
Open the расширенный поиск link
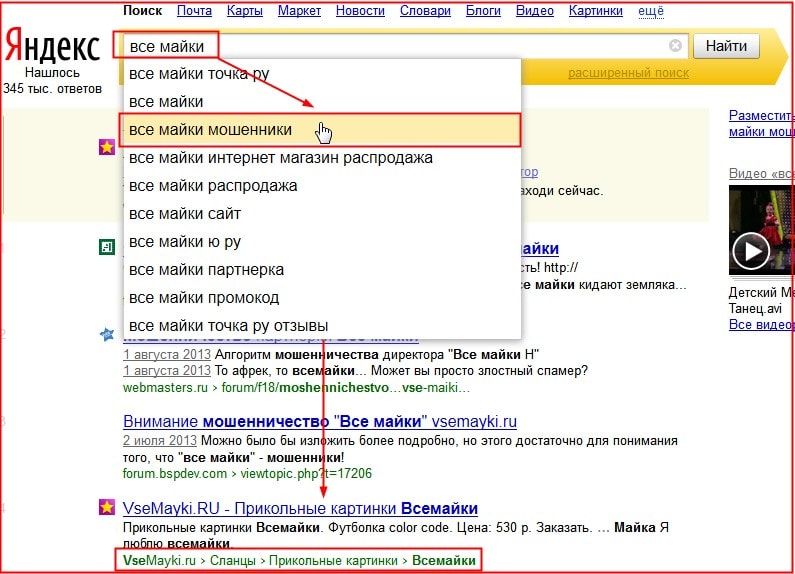point(628,73)
